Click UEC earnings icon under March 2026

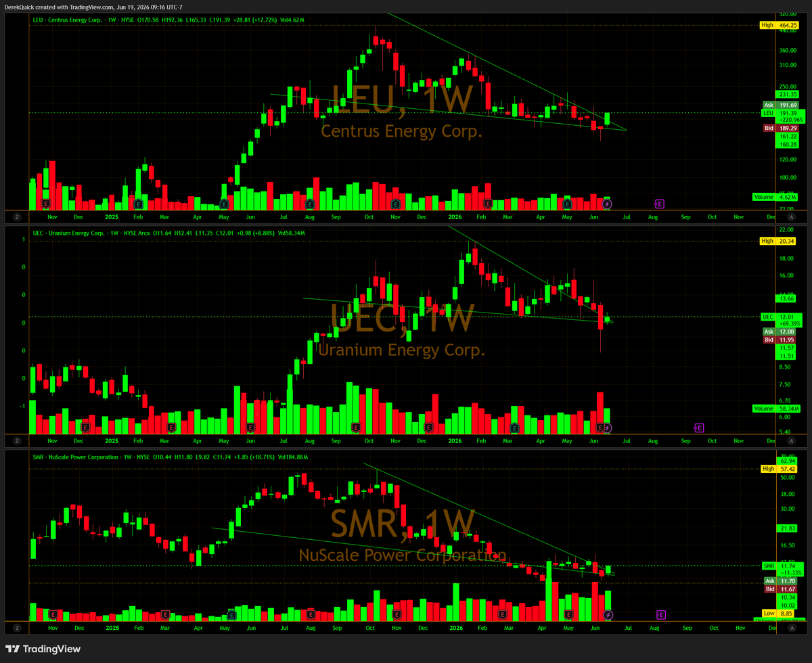(x=514, y=428)
